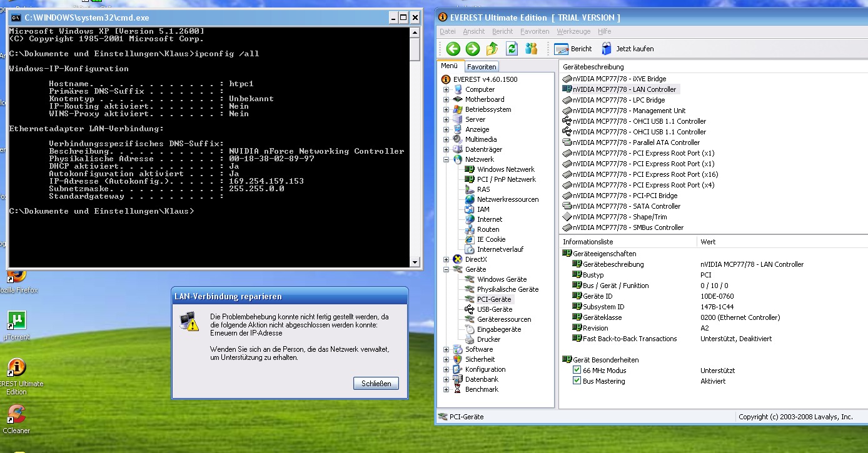Open the Bericht menu in the menu bar
868x453 pixels.
[x=503, y=31]
